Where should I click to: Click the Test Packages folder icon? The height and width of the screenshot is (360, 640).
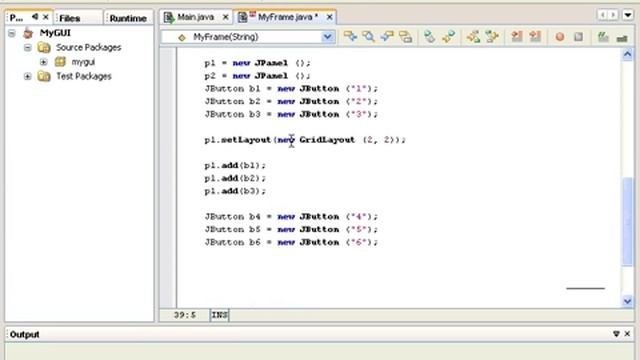coord(44,76)
